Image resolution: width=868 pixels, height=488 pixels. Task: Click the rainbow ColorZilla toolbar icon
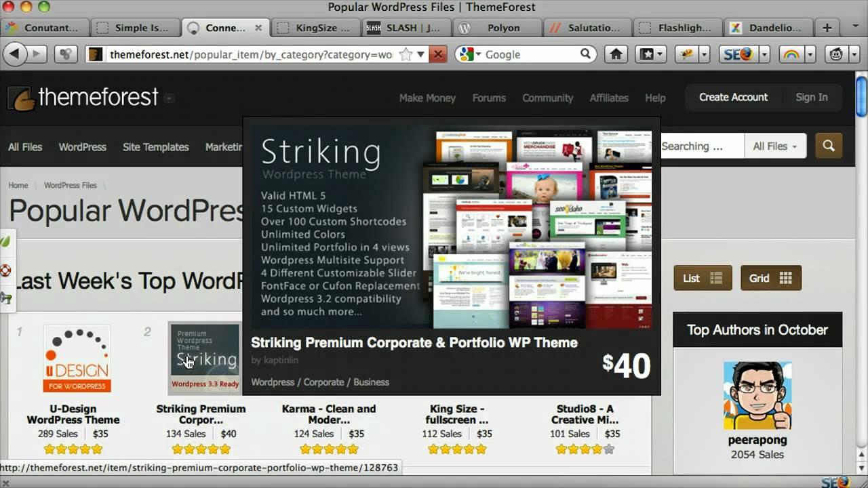[x=791, y=54]
